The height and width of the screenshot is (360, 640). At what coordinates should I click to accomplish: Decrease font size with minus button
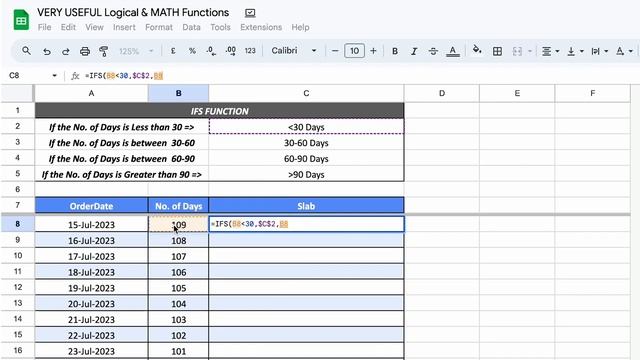[335, 51]
